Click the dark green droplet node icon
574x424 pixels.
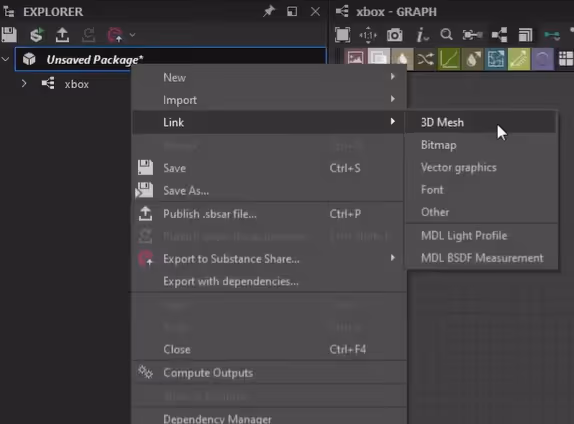coord(472,59)
